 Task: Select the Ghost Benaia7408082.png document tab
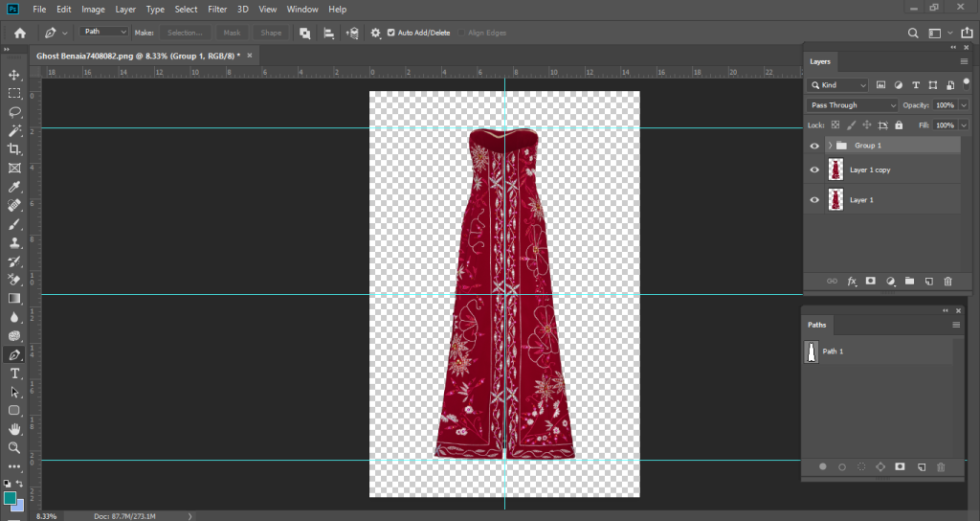(x=138, y=56)
